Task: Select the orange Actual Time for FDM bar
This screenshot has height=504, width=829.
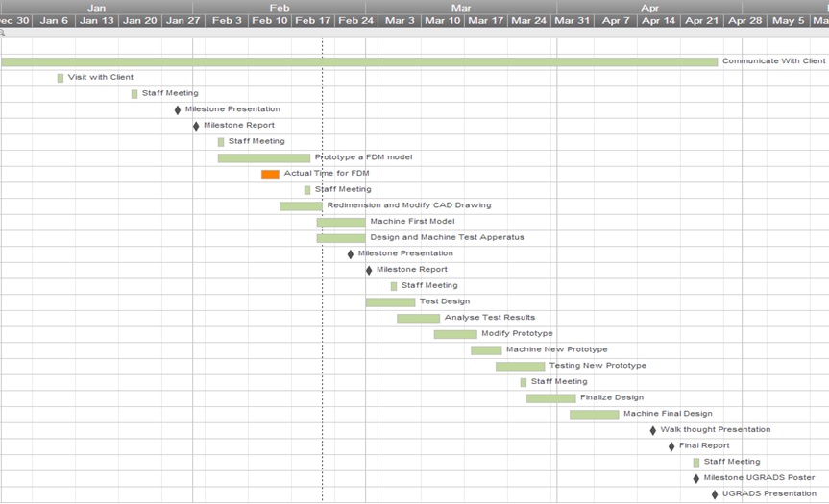Action: click(270, 174)
